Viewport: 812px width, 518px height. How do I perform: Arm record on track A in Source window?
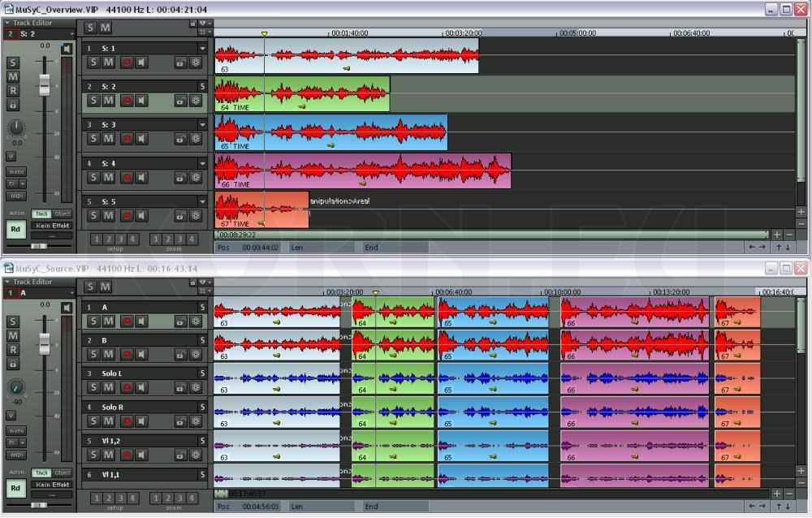click(127, 322)
